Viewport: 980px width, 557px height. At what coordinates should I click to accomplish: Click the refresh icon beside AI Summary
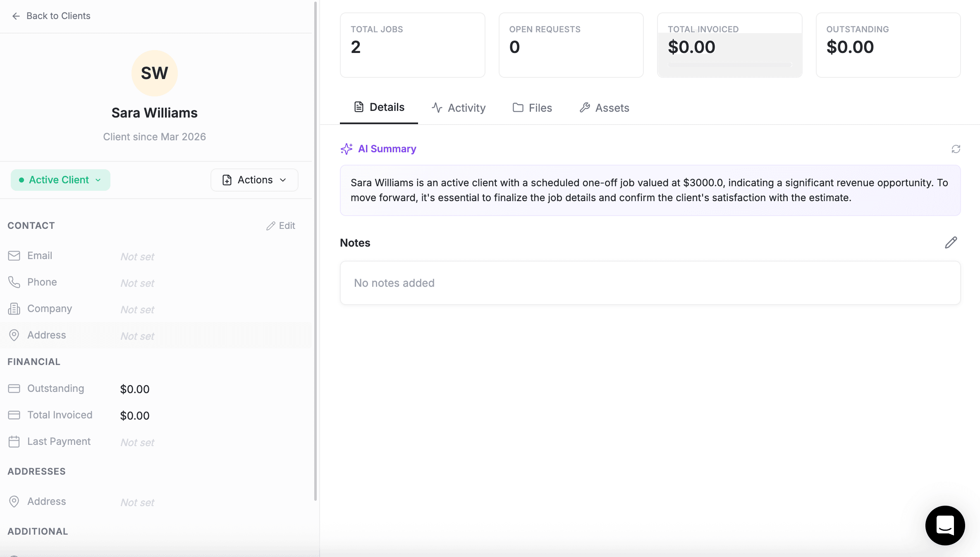point(956,149)
